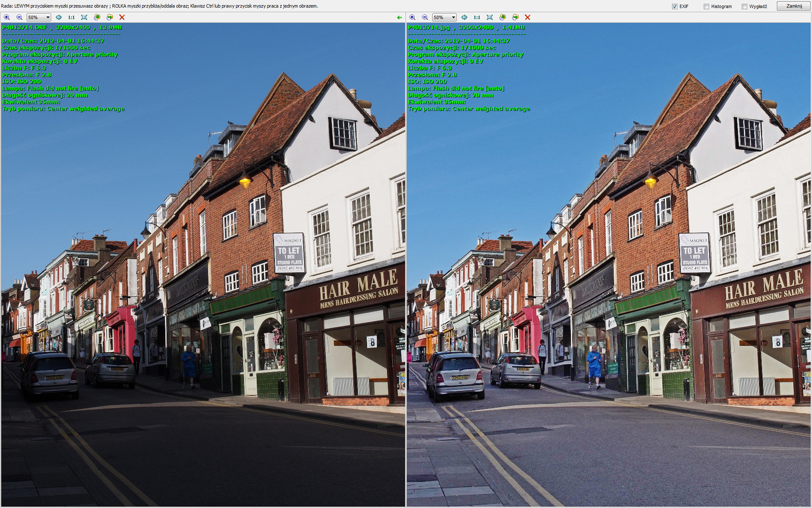Click center-fit icon in left toolbar
812x508 pixels.
tap(58, 17)
